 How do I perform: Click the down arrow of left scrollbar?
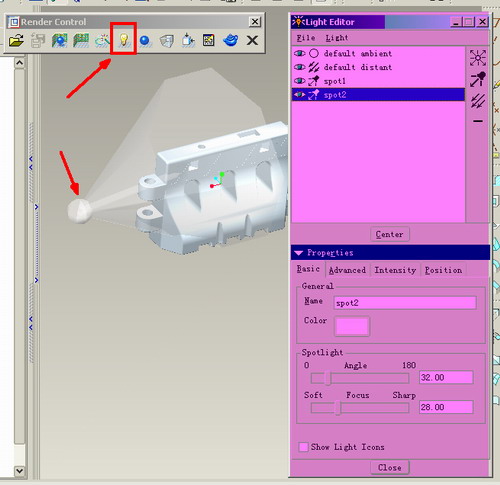20,471
